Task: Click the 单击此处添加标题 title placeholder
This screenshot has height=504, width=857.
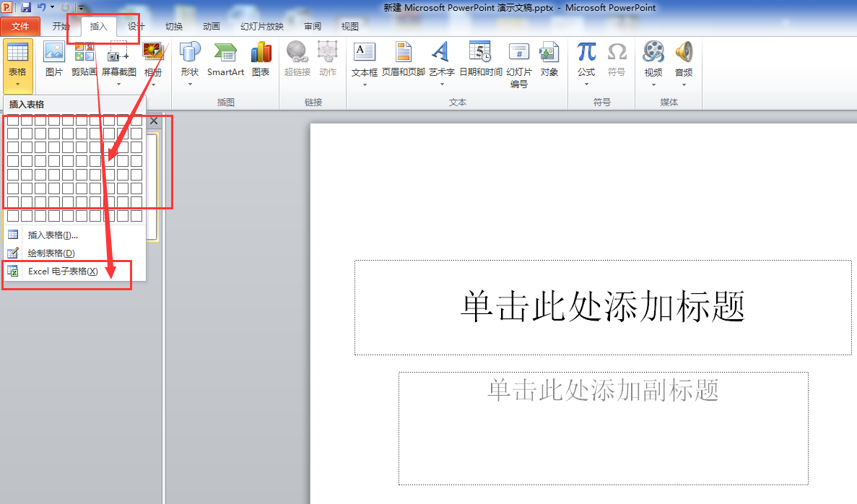Action: tap(603, 308)
